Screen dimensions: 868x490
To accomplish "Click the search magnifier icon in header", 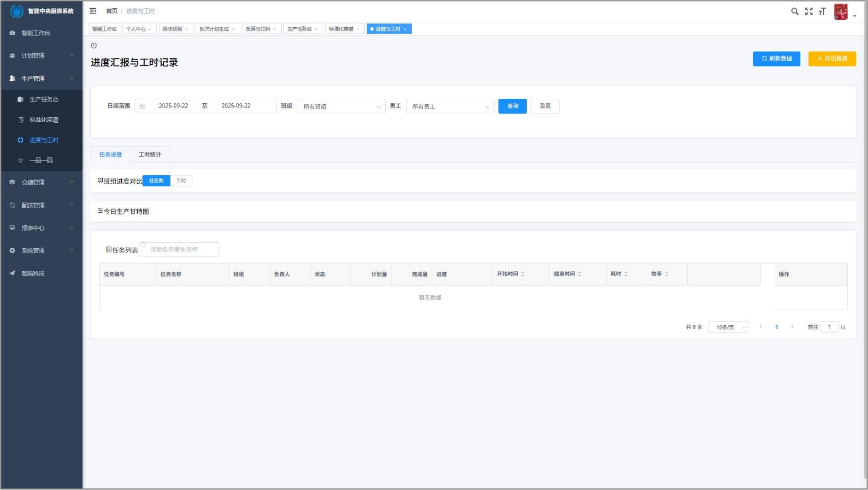I will coord(794,12).
